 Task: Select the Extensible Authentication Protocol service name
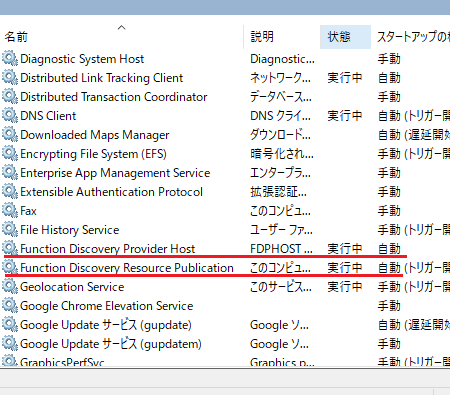[111, 192]
